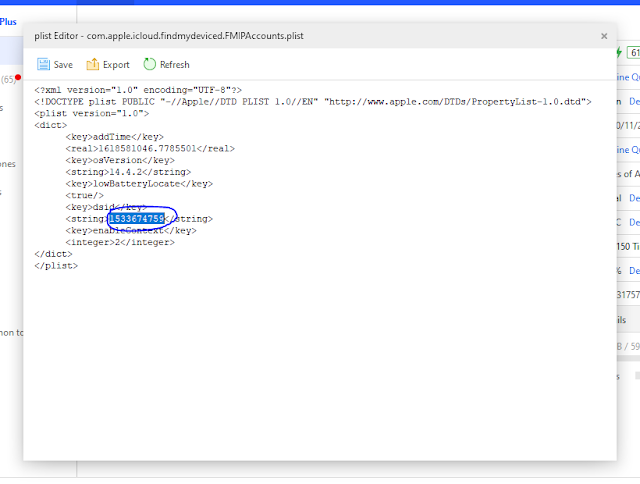The width and height of the screenshot is (640, 484).
Task: Click the Export folder icon
Action: click(93, 64)
